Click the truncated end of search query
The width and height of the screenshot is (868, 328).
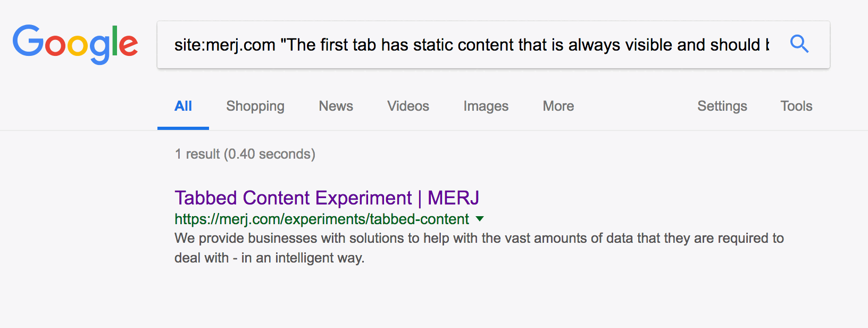click(765, 45)
